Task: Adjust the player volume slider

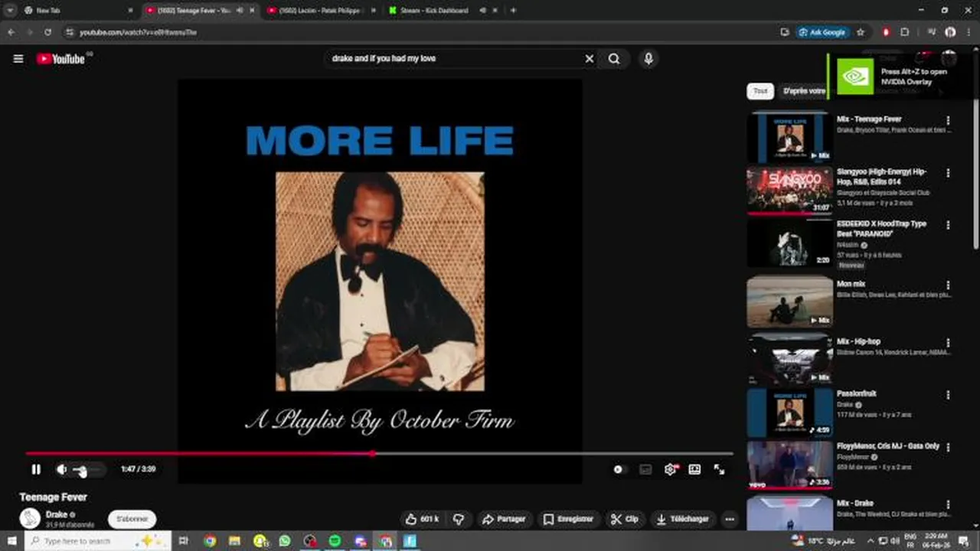Action: (x=86, y=470)
